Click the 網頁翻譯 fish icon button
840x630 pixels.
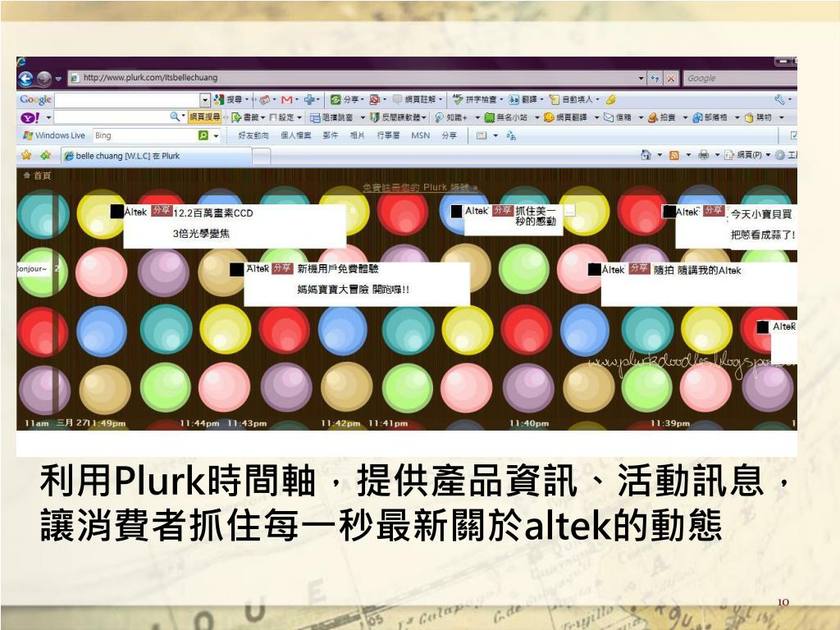(x=549, y=117)
